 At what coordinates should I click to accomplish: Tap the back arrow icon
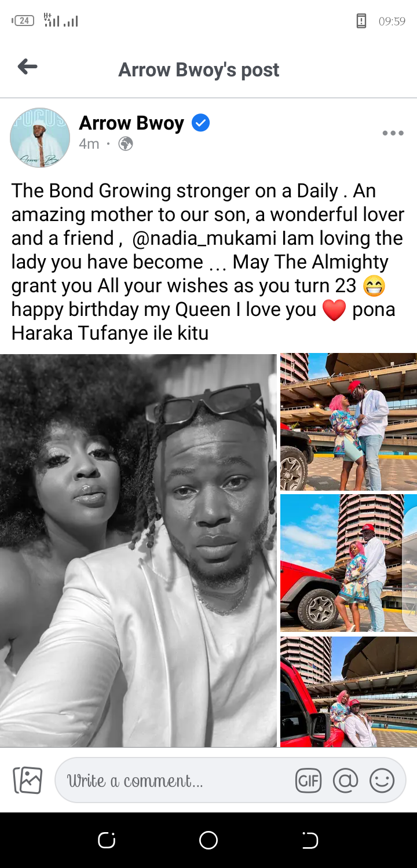(x=27, y=67)
